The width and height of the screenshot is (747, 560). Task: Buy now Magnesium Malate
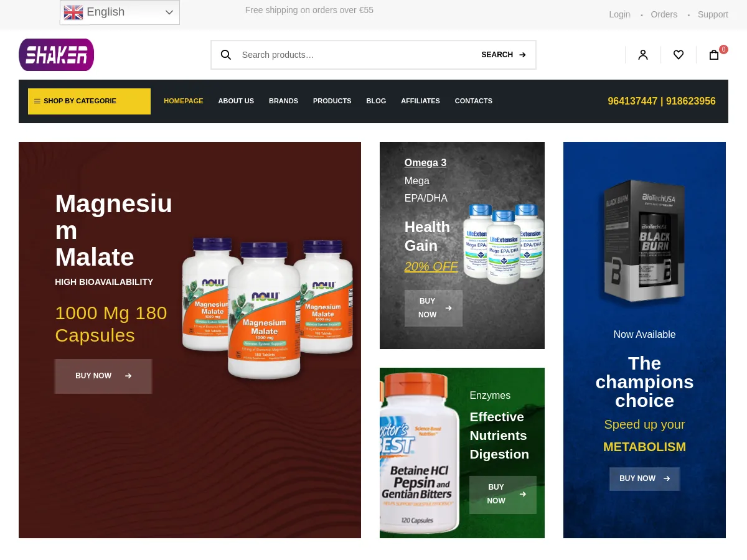(x=103, y=376)
